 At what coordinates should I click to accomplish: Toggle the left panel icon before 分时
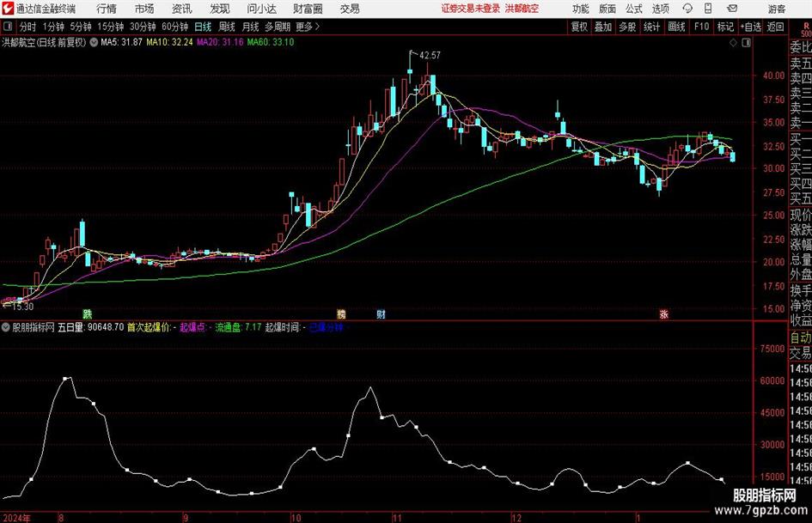(7, 27)
